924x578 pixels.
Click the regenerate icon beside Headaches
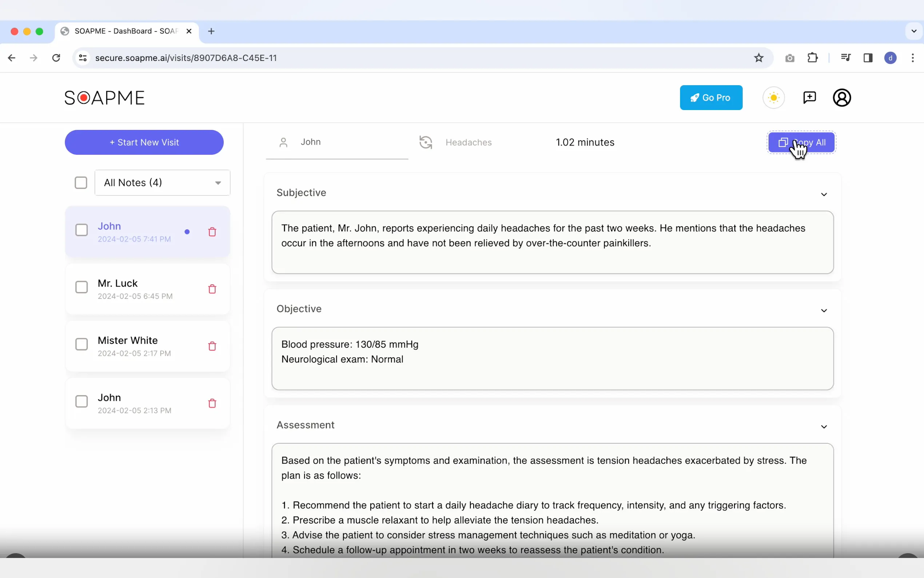(426, 142)
